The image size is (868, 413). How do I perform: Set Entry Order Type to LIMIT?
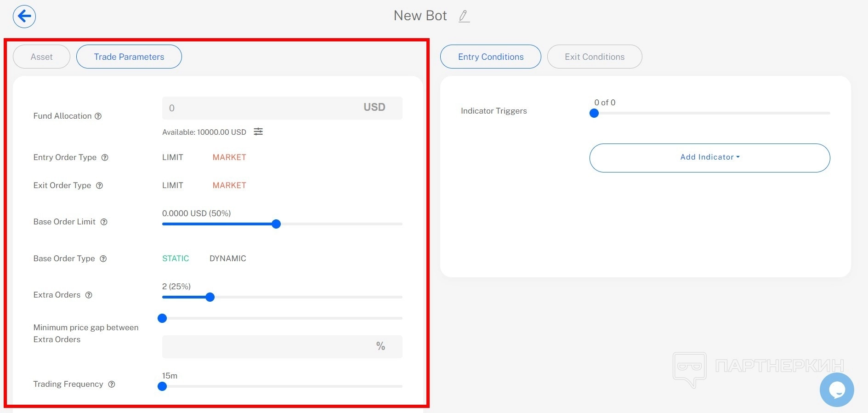click(x=173, y=158)
